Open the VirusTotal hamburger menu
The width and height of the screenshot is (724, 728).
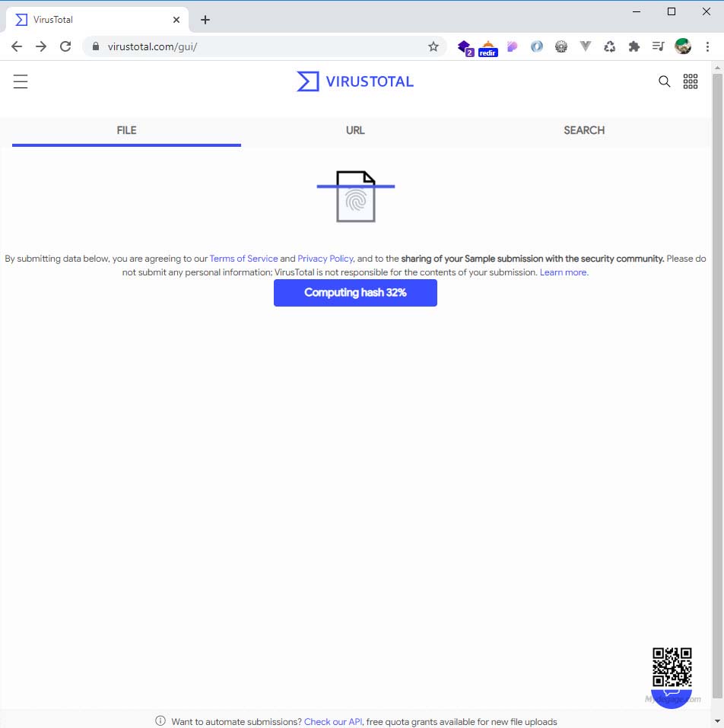point(21,81)
